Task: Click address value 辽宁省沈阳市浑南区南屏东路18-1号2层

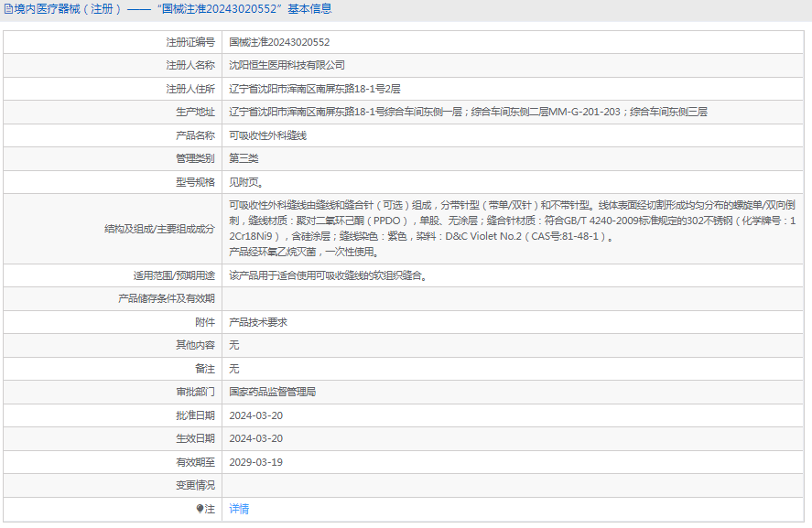Action: click(x=315, y=89)
